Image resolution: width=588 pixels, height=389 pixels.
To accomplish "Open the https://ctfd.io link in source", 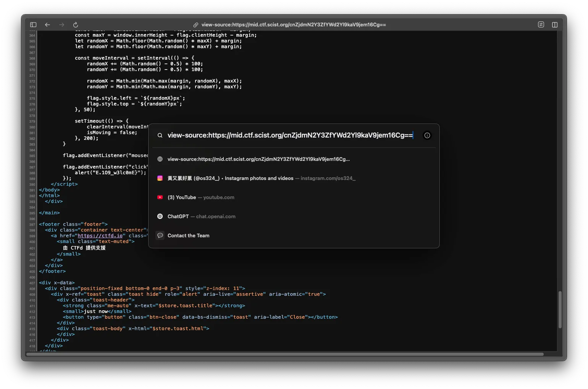I will (100, 236).
